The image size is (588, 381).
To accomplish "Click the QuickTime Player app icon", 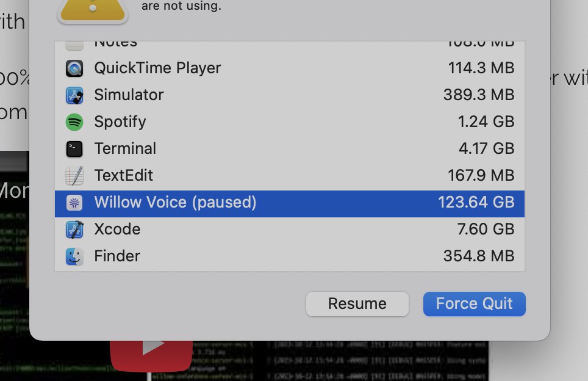I will click(x=74, y=69).
